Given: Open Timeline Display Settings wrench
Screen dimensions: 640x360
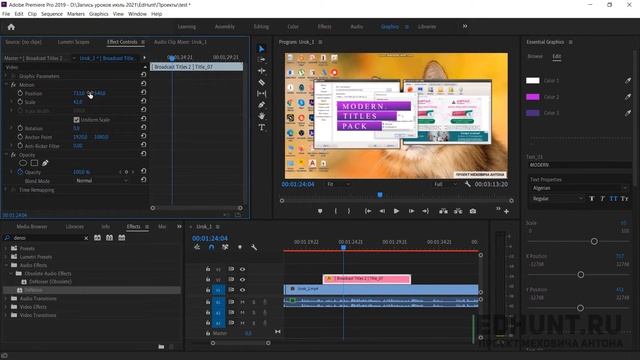Looking at the screenshot, I should pyautogui.click(x=254, y=247).
